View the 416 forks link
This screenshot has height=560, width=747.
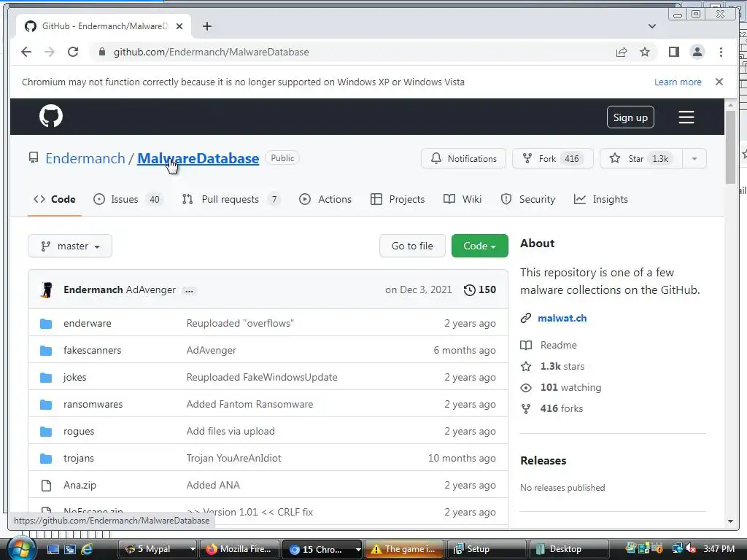click(561, 408)
